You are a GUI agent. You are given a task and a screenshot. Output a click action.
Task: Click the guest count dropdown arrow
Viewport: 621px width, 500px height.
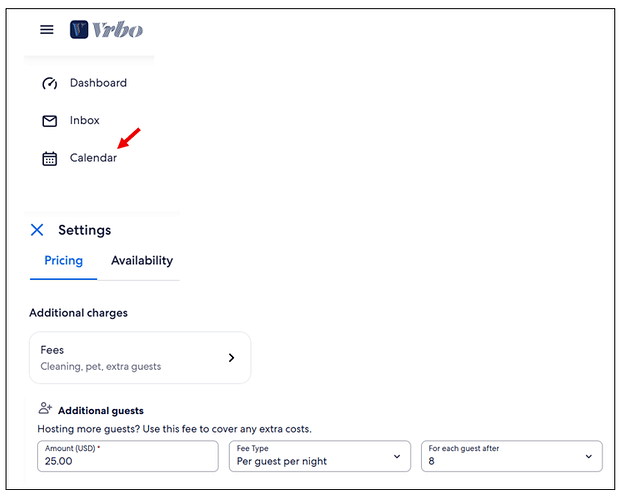588,457
